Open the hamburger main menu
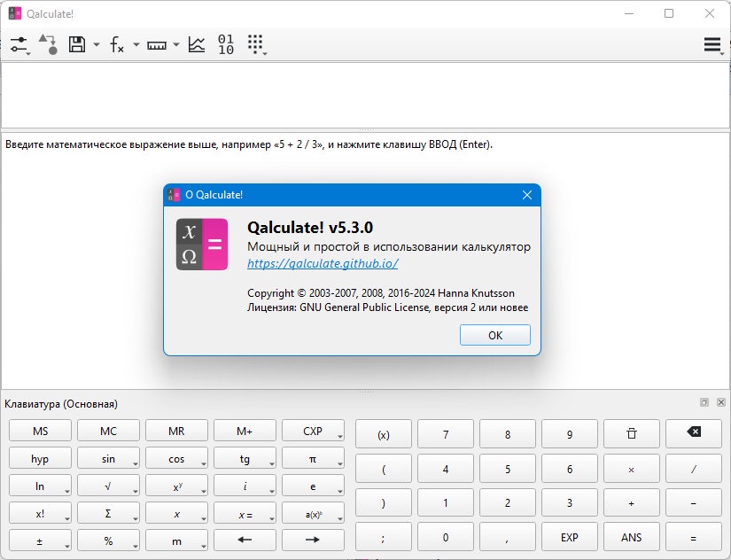731x560 pixels. 712,45
